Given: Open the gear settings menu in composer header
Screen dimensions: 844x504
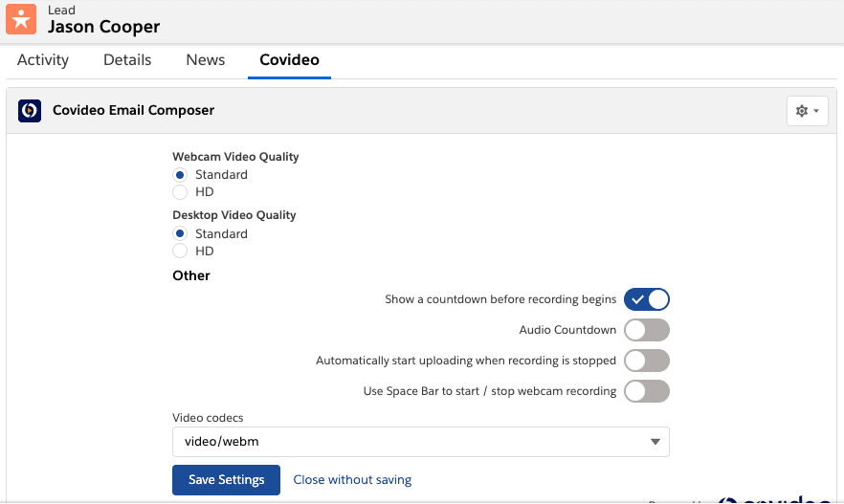Looking at the screenshot, I should [x=807, y=111].
